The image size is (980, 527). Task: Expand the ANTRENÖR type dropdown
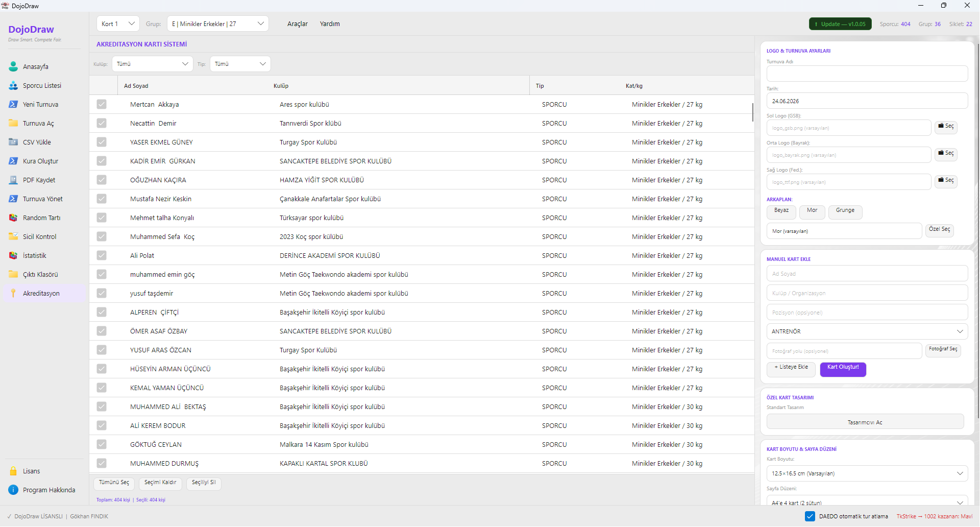pos(867,331)
